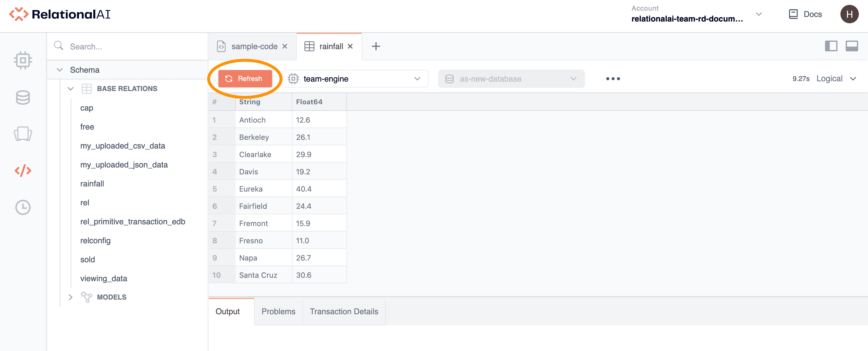Screen dimensions: 868x351
Task: Open the Worksheets sidebar icon
Action: (x=23, y=134)
